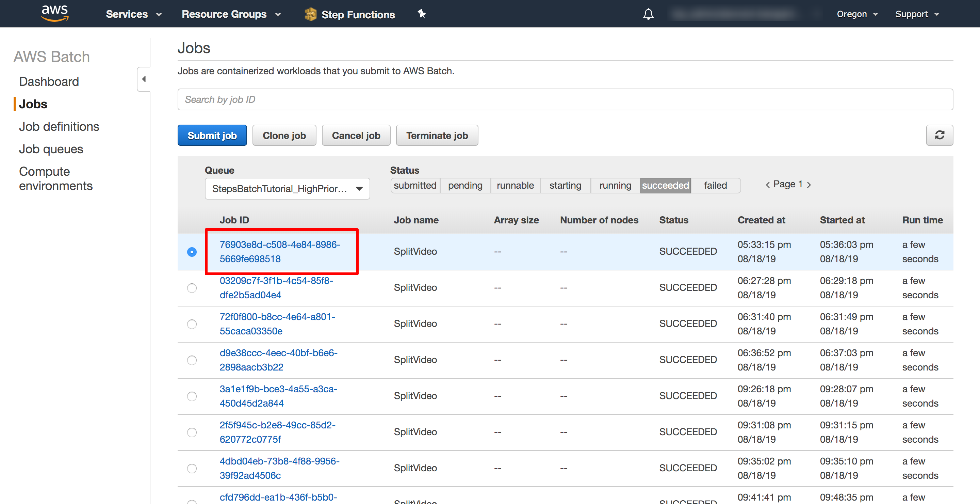Open Compute environments in sidebar
The width and height of the screenshot is (980, 504).
[56, 178]
